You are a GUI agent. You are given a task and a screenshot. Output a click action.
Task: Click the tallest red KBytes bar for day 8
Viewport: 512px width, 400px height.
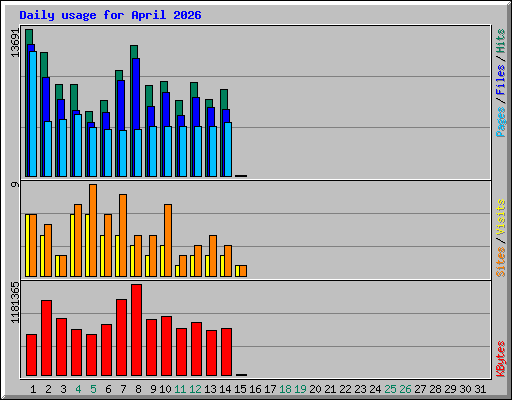coord(136,330)
